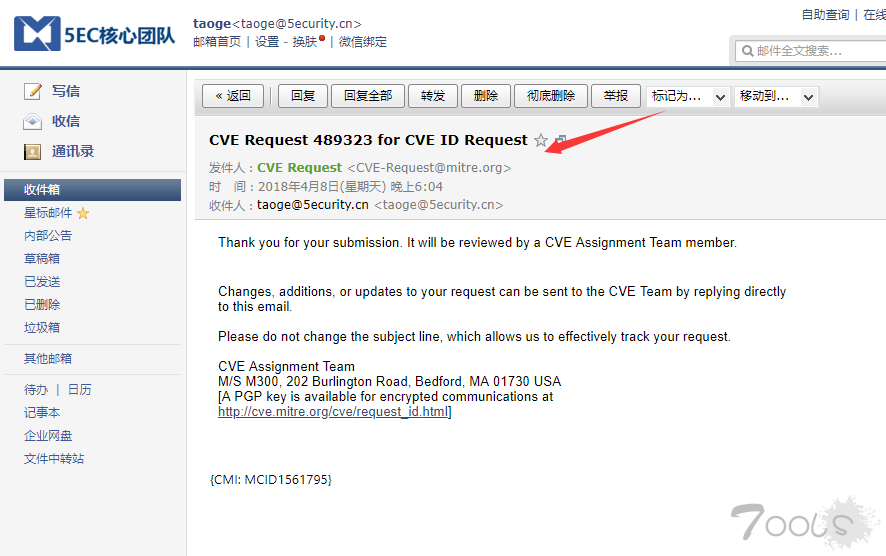Viewport: 886px width, 556px height.
Task: Open the 换肤 skin option
Action: tap(305, 42)
